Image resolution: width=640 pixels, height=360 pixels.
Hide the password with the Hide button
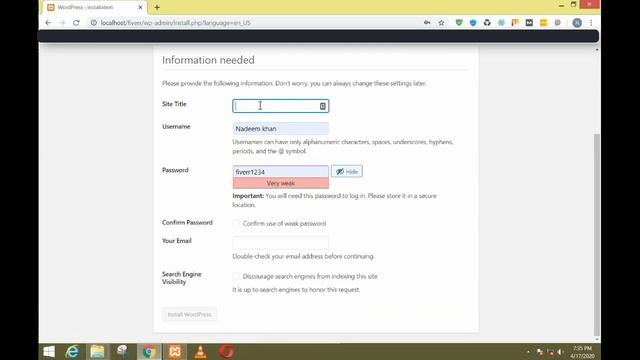[x=347, y=171]
